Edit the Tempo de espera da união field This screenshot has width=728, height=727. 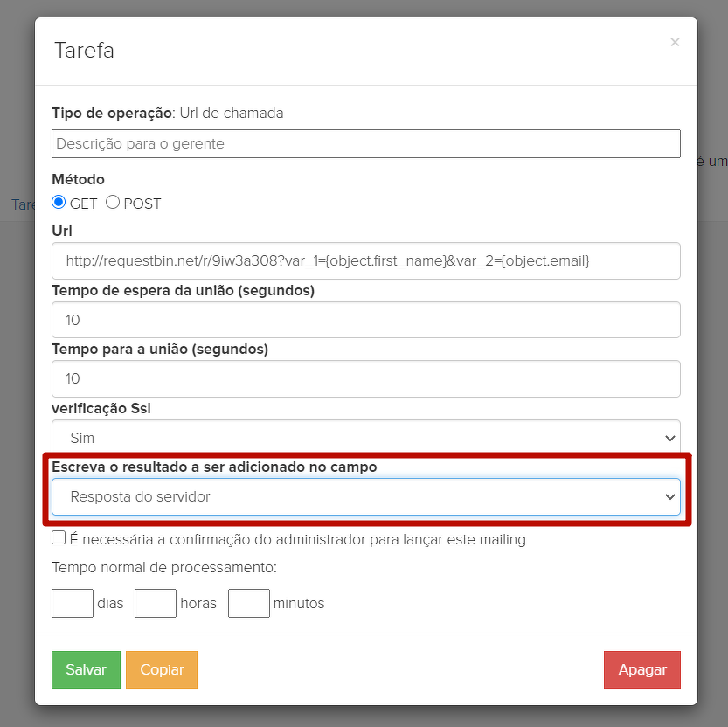point(365,320)
